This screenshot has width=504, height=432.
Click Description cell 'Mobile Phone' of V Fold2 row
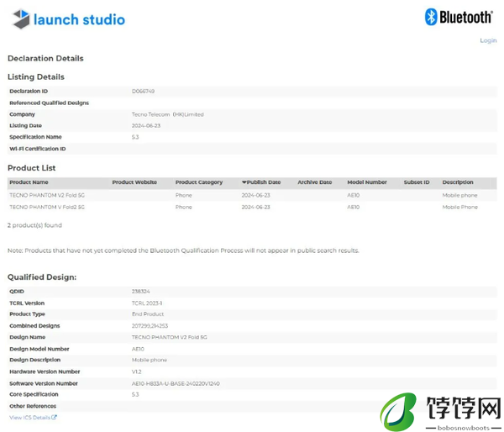point(460,207)
